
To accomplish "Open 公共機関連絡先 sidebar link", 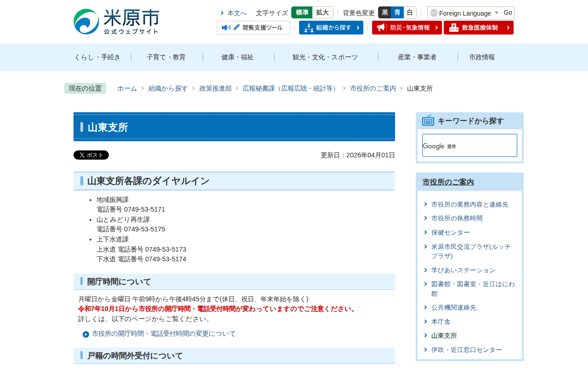I will 454,307.
